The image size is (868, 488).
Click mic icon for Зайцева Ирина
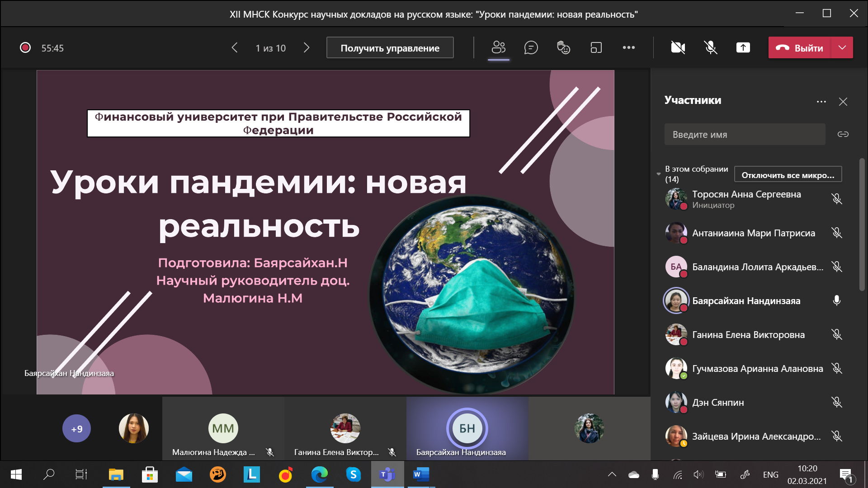pyautogui.click(x=836, y=436)
